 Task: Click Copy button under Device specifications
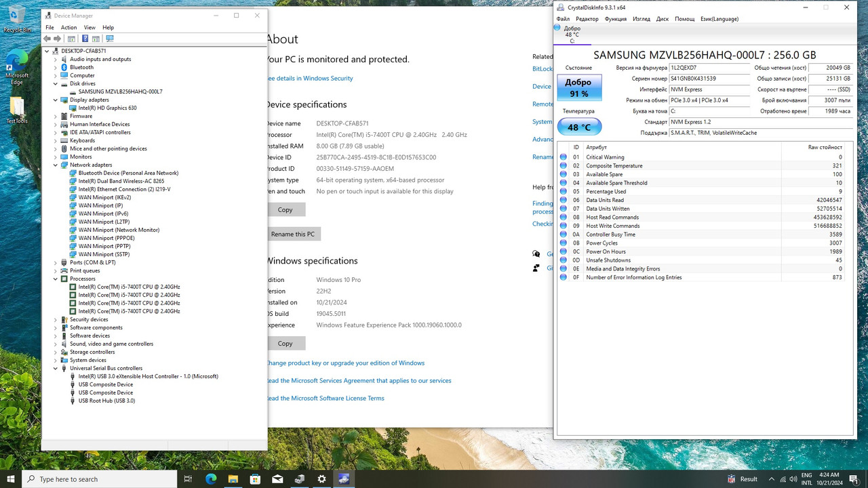[x=285, y=209]
